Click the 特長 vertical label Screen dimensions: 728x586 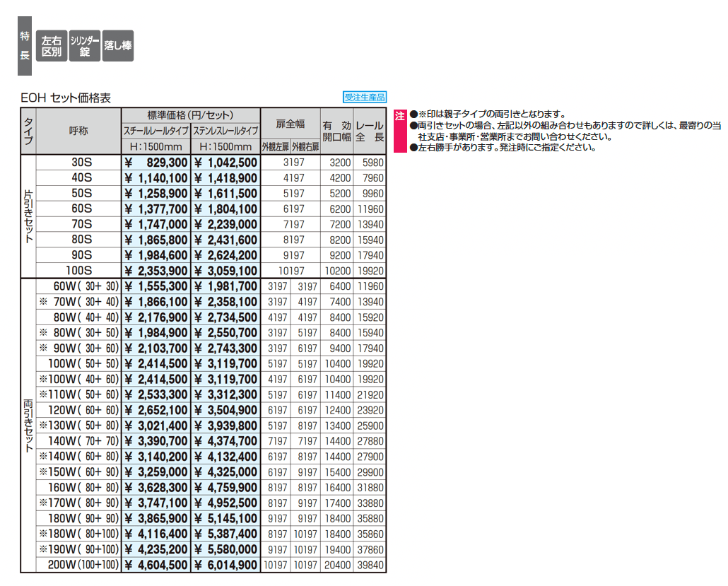(25, 47)
